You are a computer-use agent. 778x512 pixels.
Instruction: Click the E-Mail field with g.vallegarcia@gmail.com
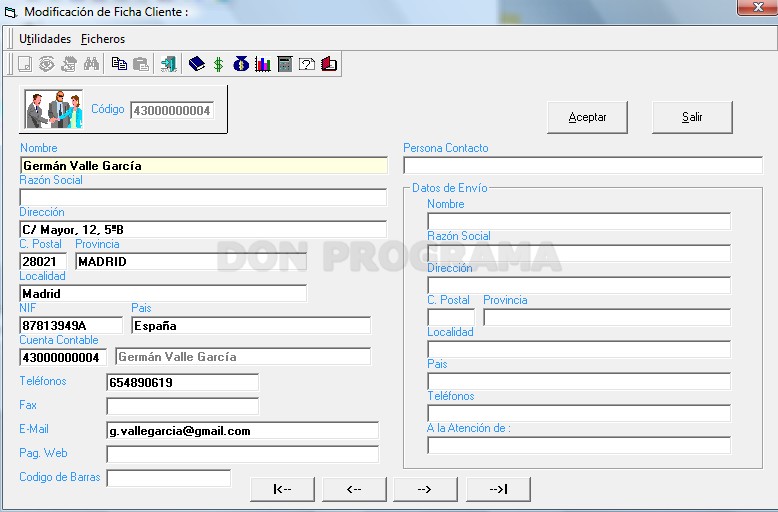[243, 431]
